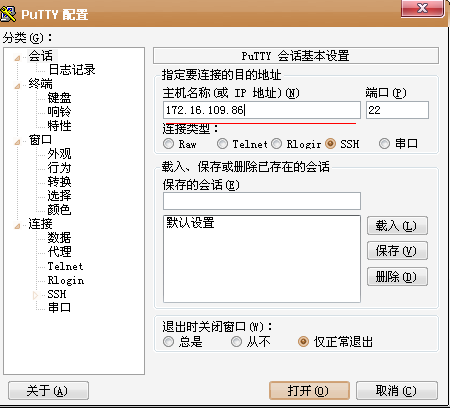Click the 删除 (D) button
The image size is (450, 411).
point(397,276)
